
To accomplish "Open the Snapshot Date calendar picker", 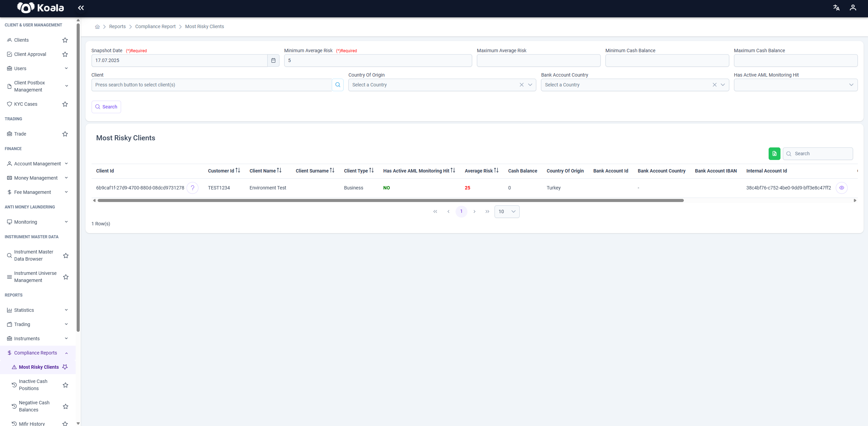I will (273, 61).
